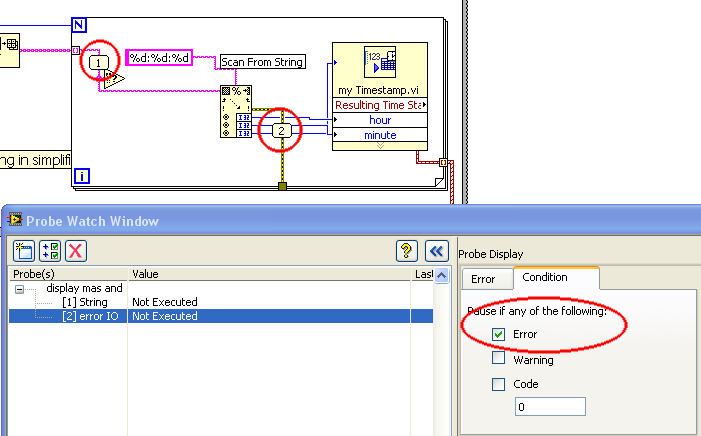Click the loop iteration i terminal
This screenshot has height=436, width=701.
tap(82, 176)
